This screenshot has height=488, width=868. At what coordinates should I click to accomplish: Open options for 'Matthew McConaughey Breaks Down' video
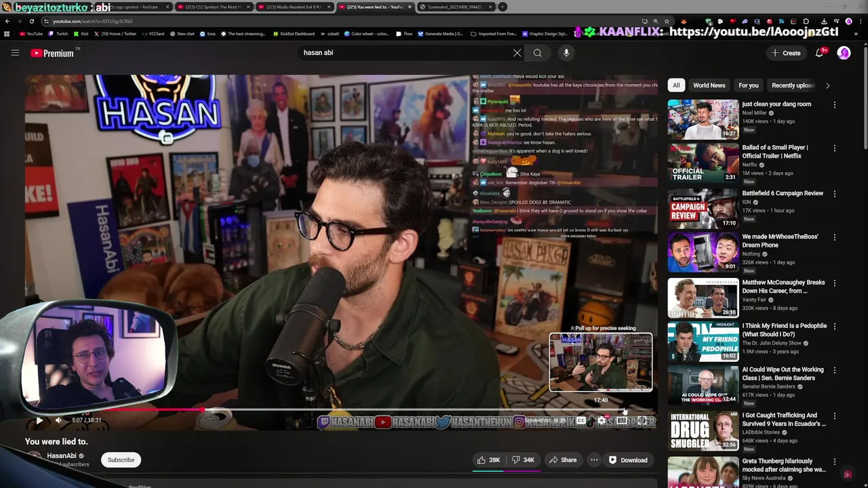pyautogui.click(x=835, y=283)
